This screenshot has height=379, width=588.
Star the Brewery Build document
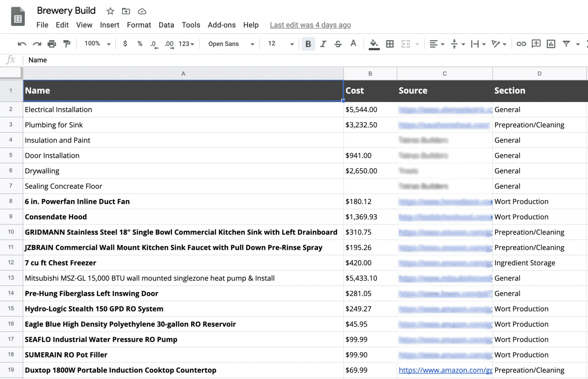110,11
